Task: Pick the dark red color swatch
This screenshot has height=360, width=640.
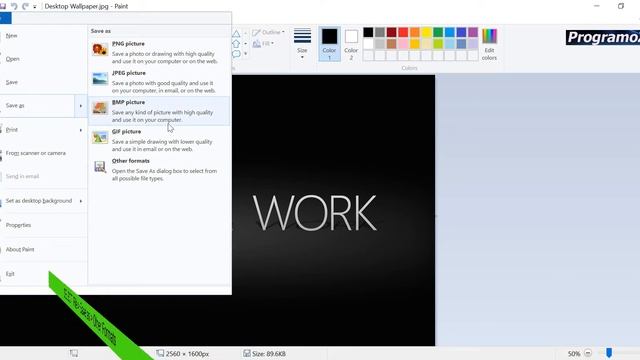Action: coord(391,32)
